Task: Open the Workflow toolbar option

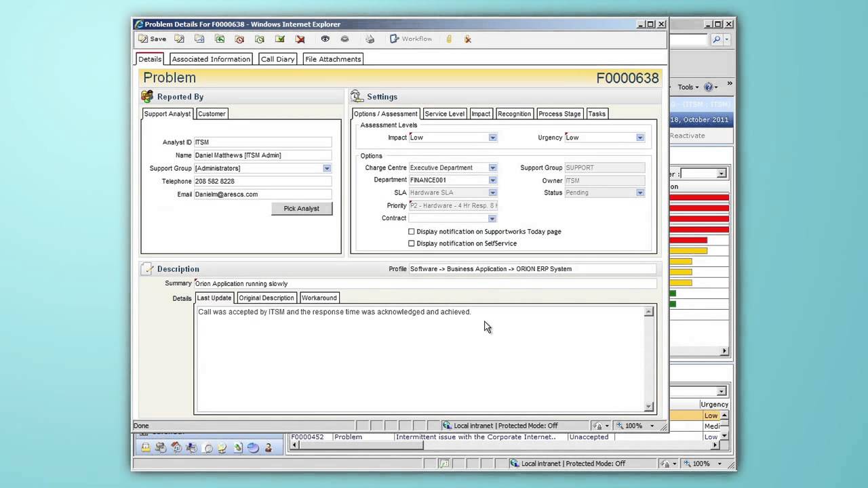Action: [x=411, y=39]
